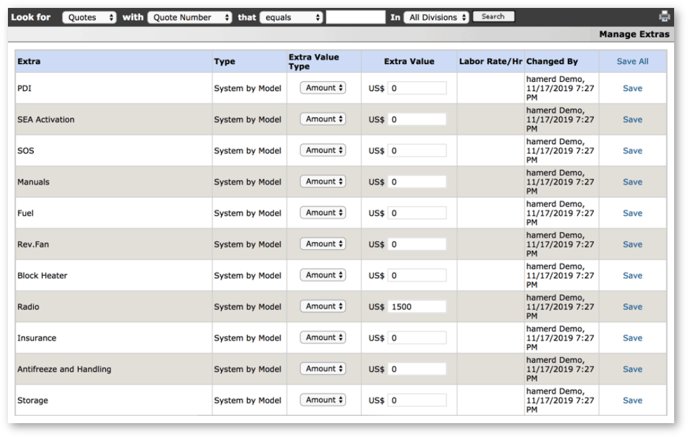This screenshot has height=437, width=688.
Task: Save the Radio extra row
Action: pos(632,307)
